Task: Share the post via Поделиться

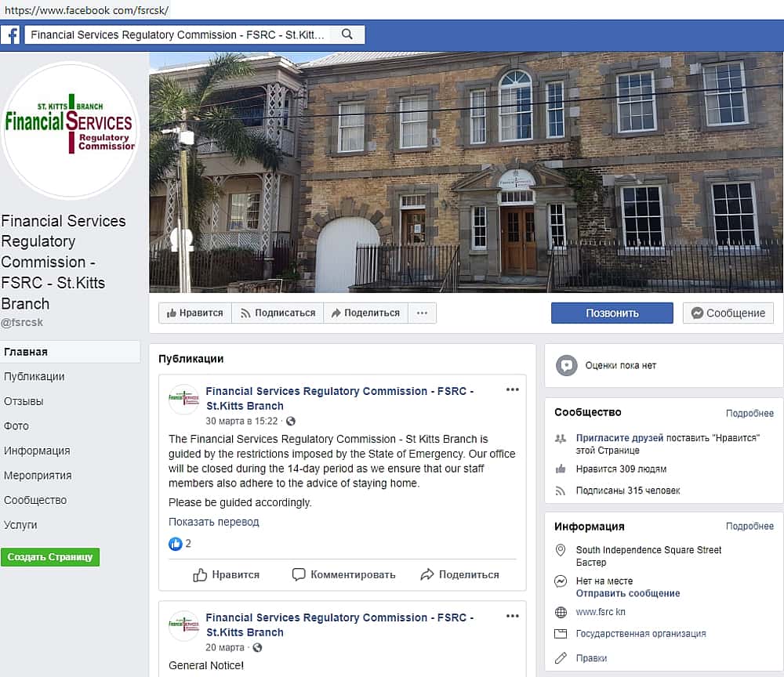Action: (x=459, y=574)
